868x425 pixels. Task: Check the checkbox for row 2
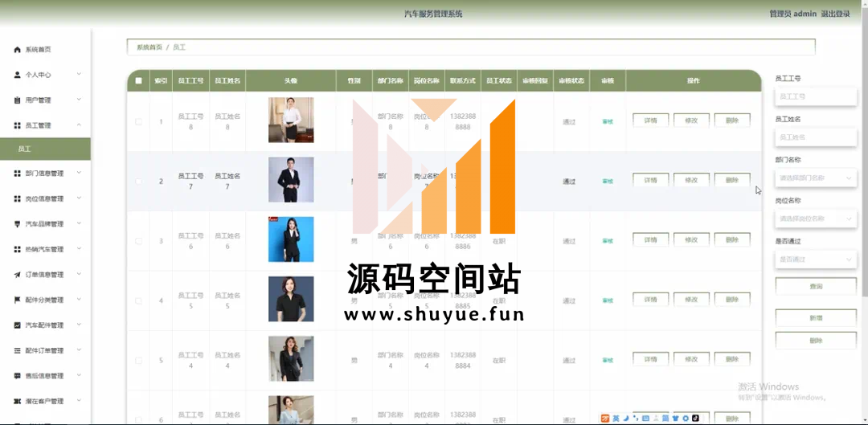138,182
